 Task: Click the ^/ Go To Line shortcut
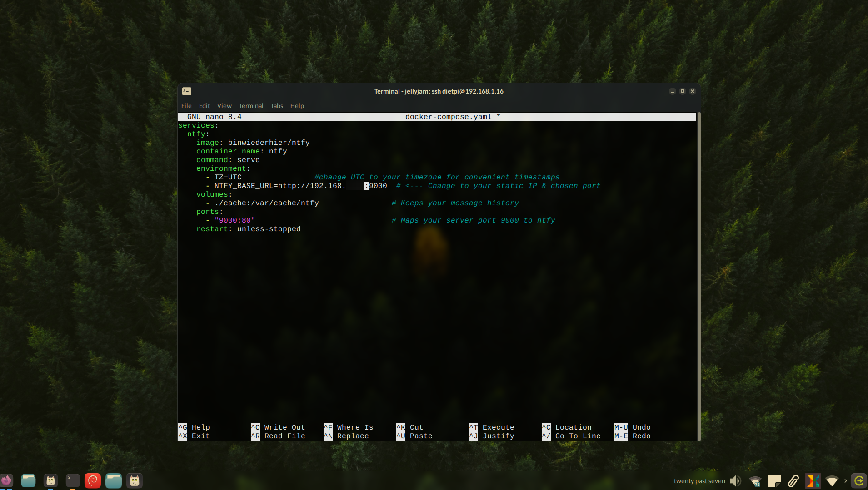pos(571,436)
